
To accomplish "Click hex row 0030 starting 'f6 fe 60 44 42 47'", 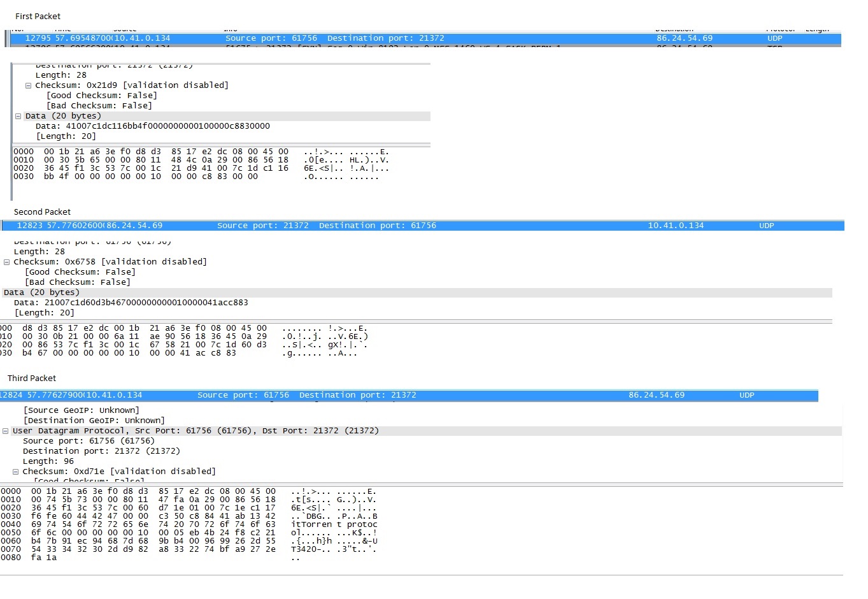I will (189, 516).
